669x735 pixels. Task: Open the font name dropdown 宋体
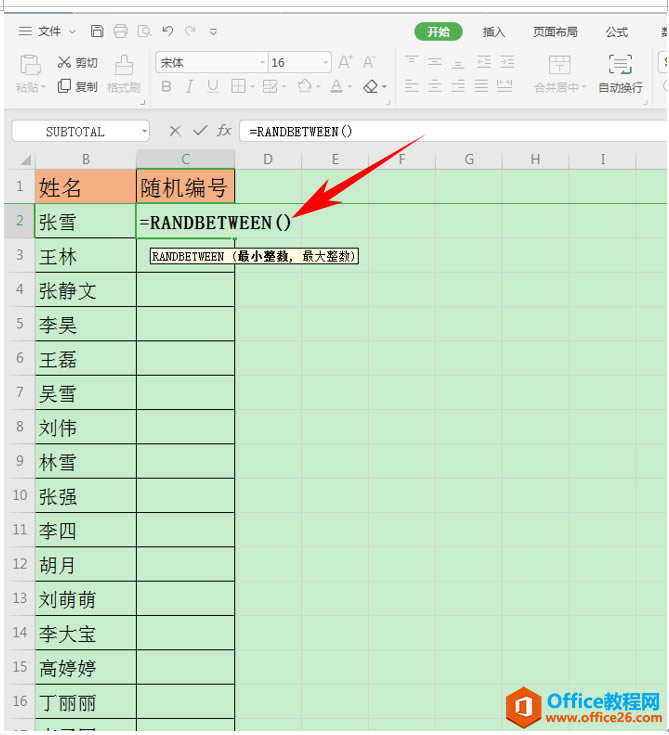click(x=263, y=62)
